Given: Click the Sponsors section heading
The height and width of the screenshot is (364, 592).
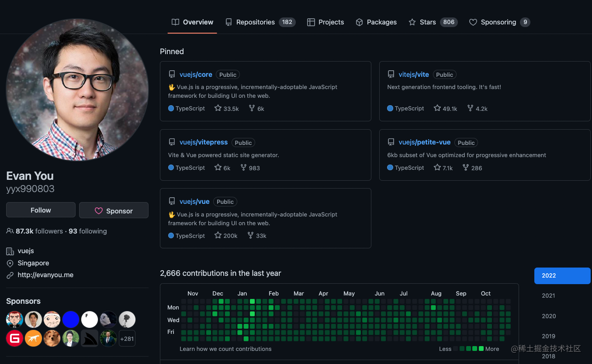Looking at the screenshot, I should click(23, 301).
